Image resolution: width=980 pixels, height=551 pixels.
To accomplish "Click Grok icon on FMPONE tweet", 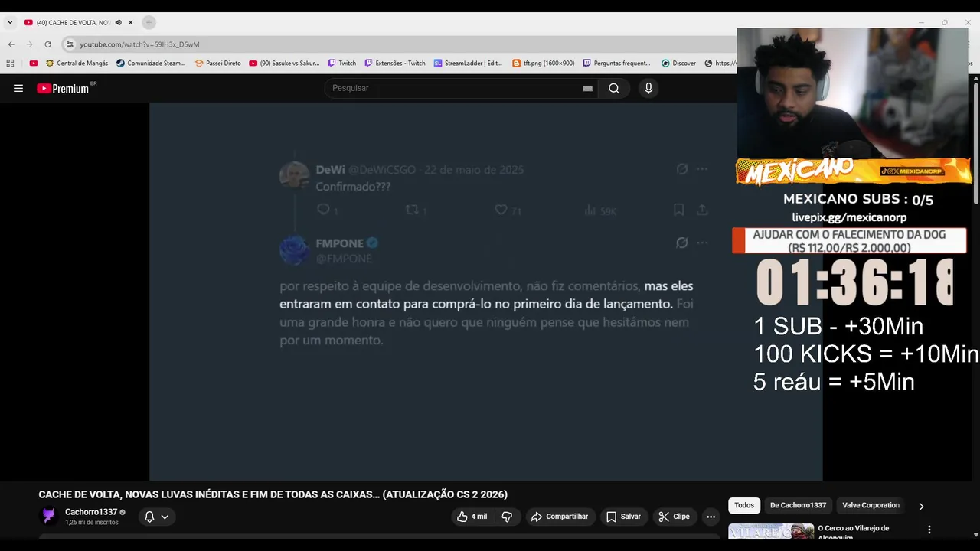I will pyautogui.click(x=682, y=243).
